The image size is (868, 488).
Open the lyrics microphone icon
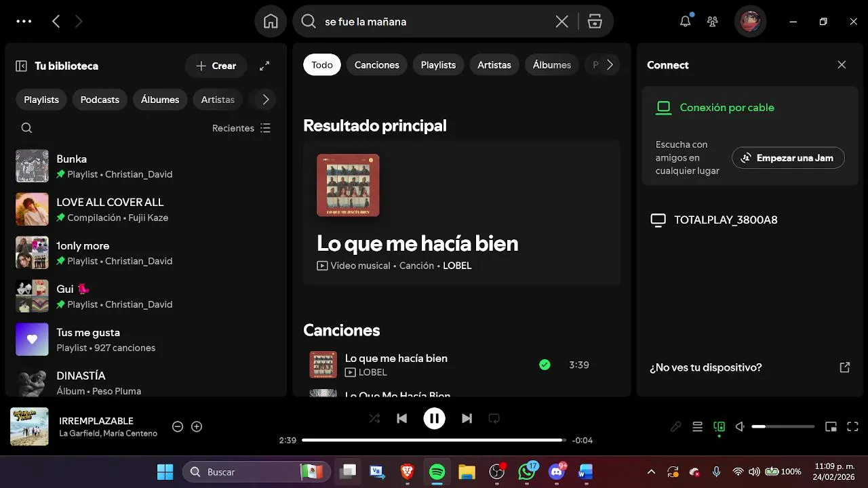pyautogui.click(x=675, y=426)
